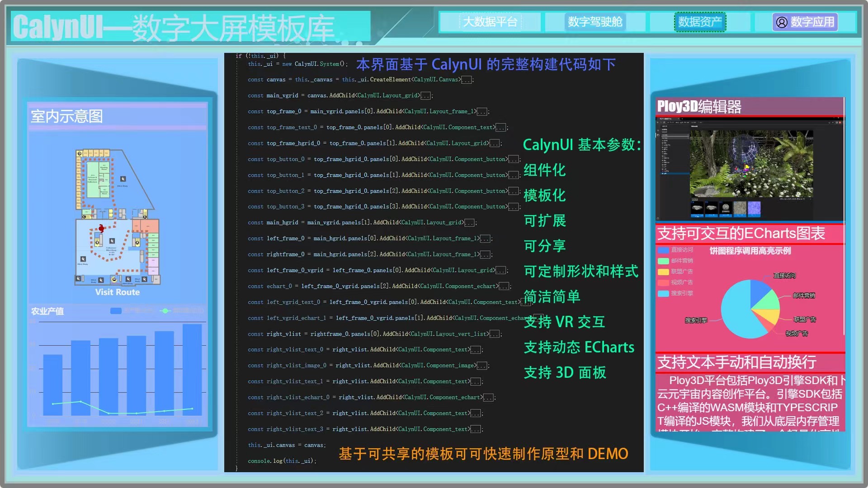This screenshot has width=868, height=488.
Task: Open the 大数据平台 tab
Action: pos(490,22)
